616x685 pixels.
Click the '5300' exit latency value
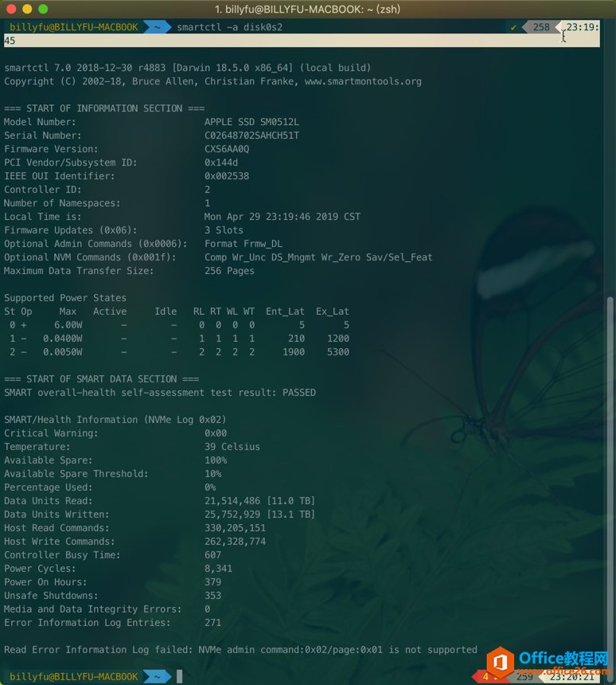coord(338,352)
